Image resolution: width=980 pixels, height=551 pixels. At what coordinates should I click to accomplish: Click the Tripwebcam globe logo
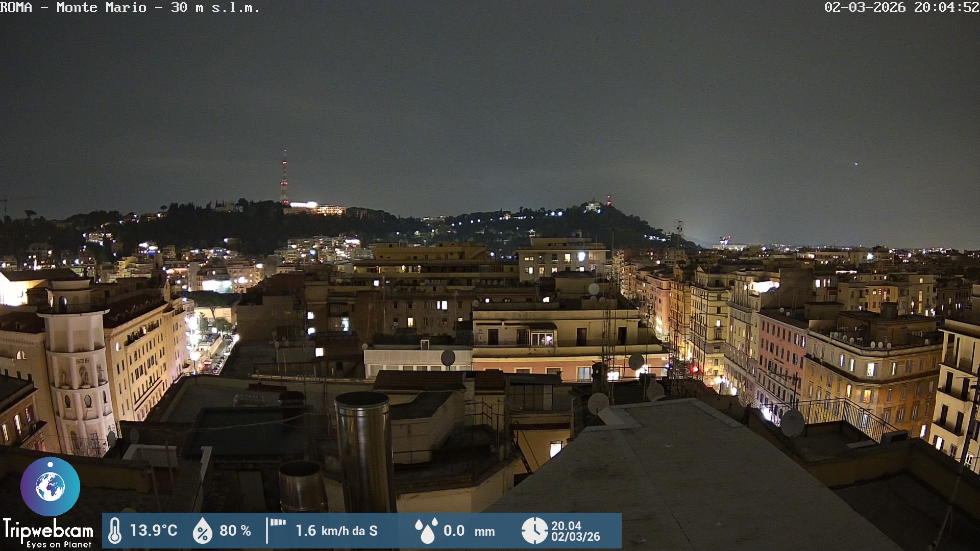pos(50,486)
